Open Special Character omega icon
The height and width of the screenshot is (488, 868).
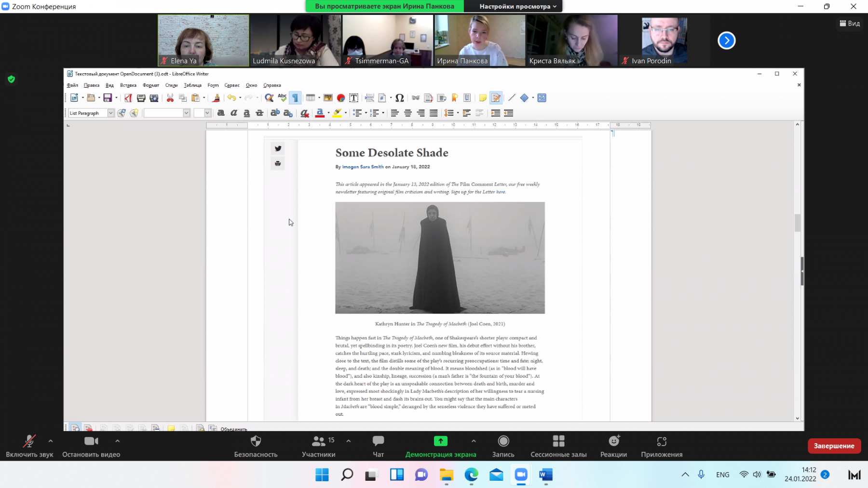[399, 98]
